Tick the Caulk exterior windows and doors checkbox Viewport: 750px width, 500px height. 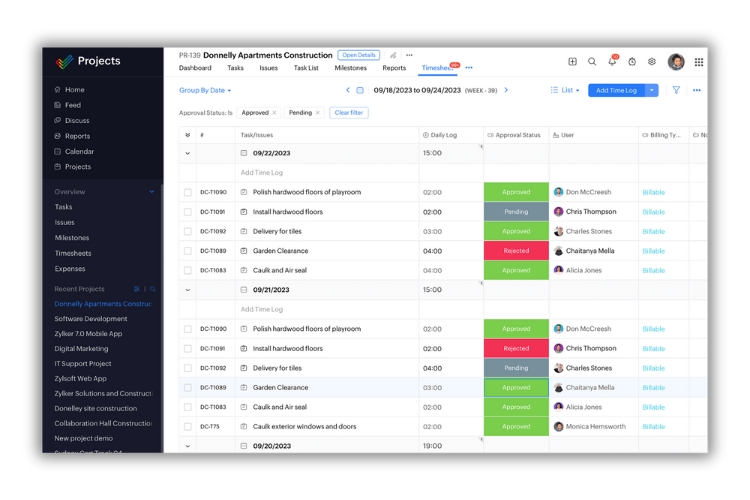coord(187,427)
